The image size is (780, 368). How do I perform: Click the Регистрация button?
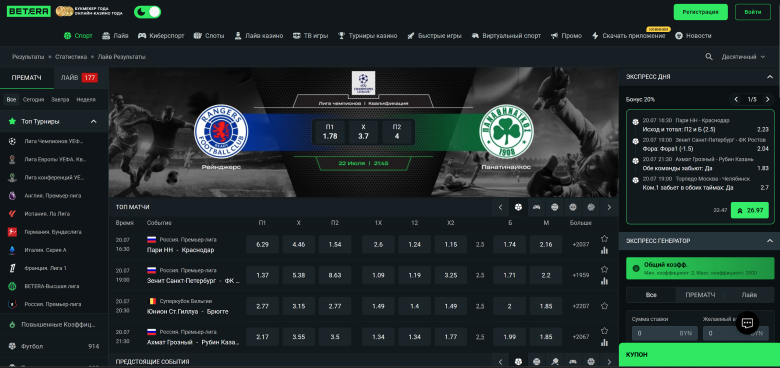(x=700, y=12)
